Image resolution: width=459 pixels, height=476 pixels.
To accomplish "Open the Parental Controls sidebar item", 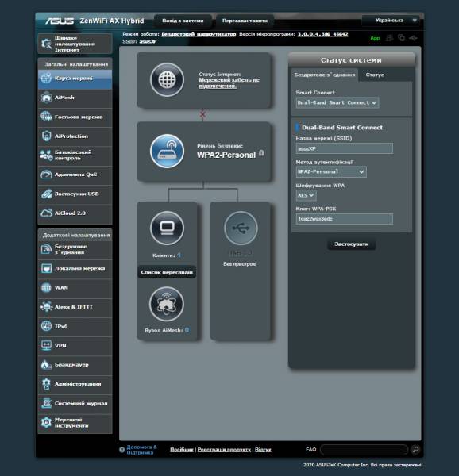I will tap(75, 155).
